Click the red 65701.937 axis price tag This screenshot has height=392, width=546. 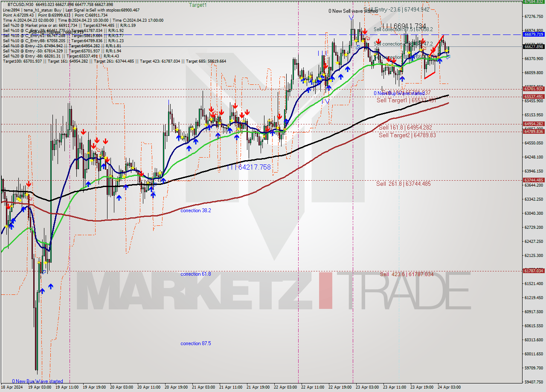[x=533, y=89]
